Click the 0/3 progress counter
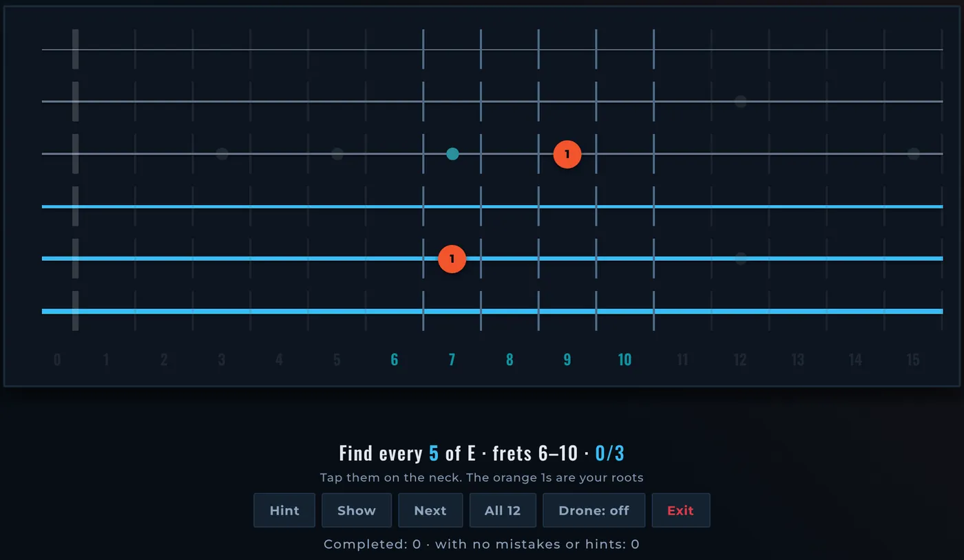 click(610, 453)
